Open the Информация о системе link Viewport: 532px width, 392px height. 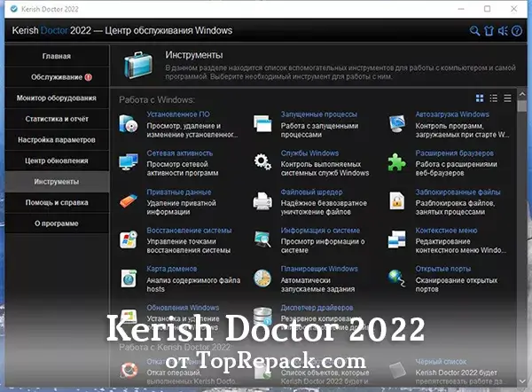(x=320, y=231)
